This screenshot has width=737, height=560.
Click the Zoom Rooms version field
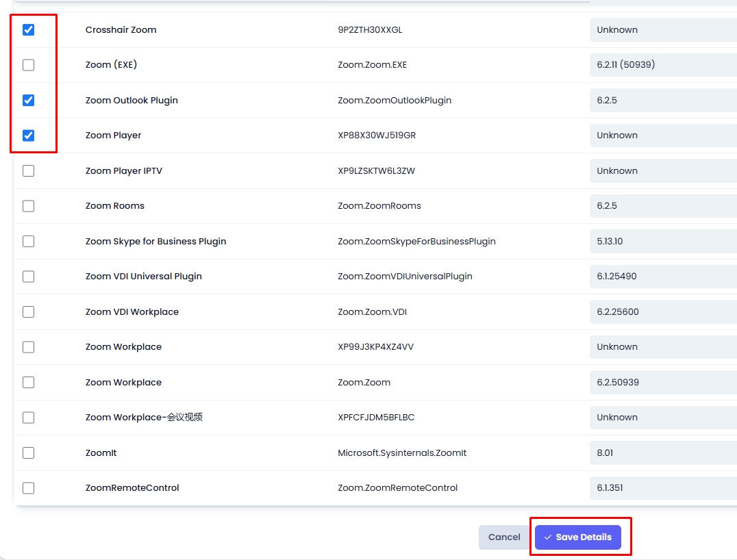663,206
